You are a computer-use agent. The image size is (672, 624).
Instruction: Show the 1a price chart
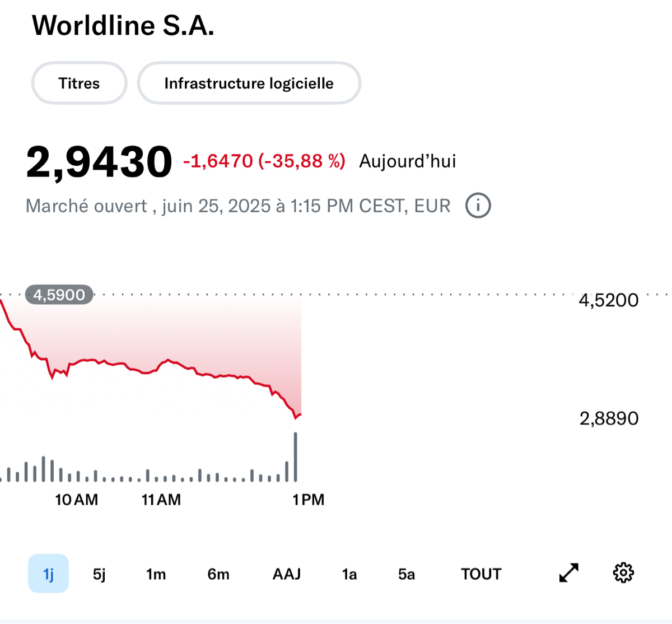(x=349, y=574)
